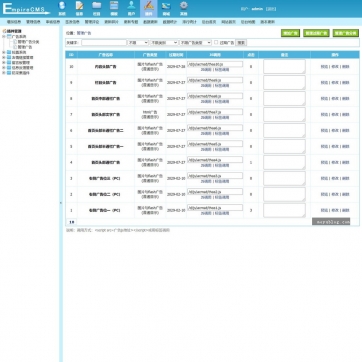Click the Search button beside filters
This screenshot has height=362, width=362.
241,43
